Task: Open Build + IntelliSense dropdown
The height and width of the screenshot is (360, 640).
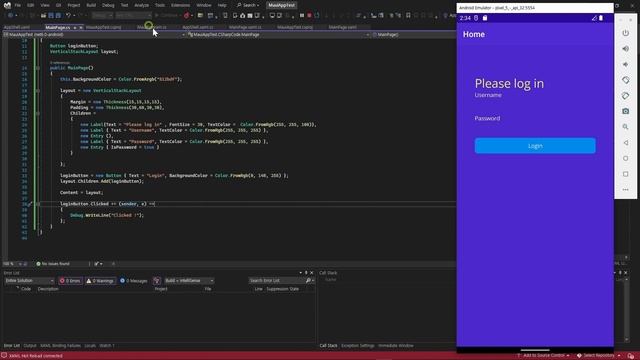Action: click(x=189, y=281)
